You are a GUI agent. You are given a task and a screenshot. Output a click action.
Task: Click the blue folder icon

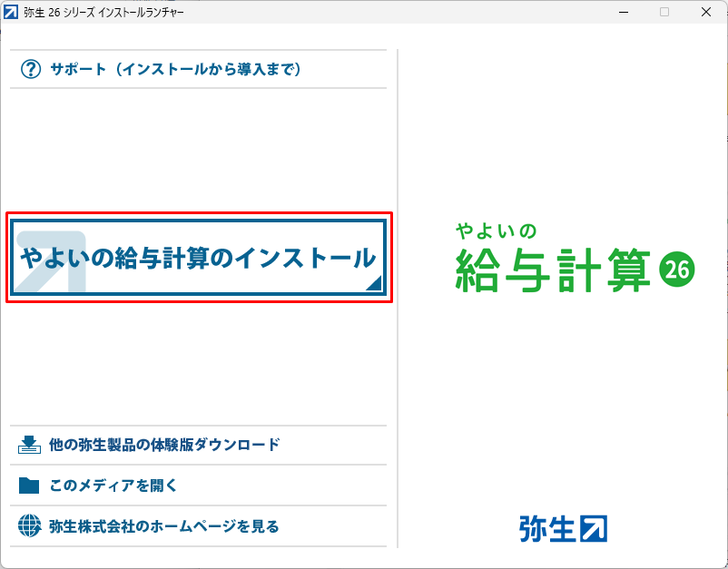(30, 486)
